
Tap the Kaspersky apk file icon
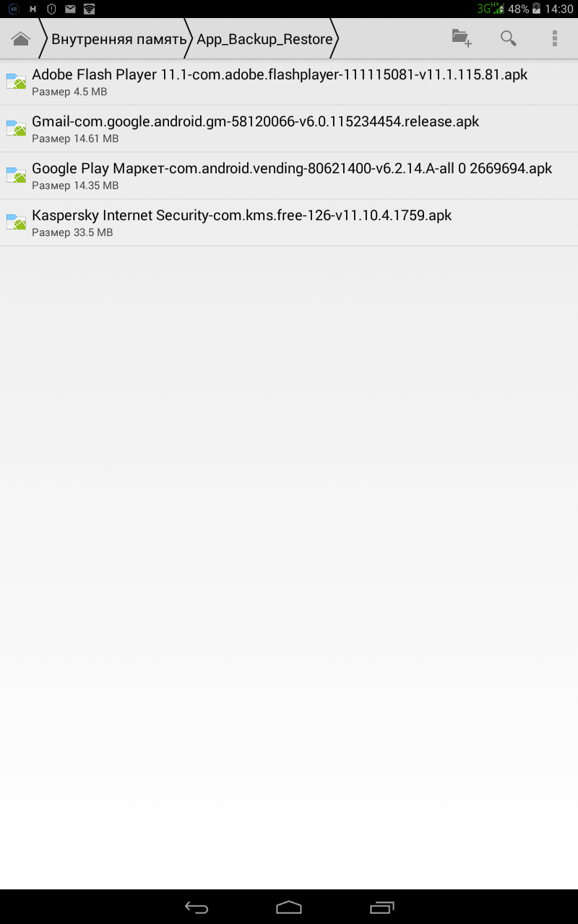(x=16, y=222)
